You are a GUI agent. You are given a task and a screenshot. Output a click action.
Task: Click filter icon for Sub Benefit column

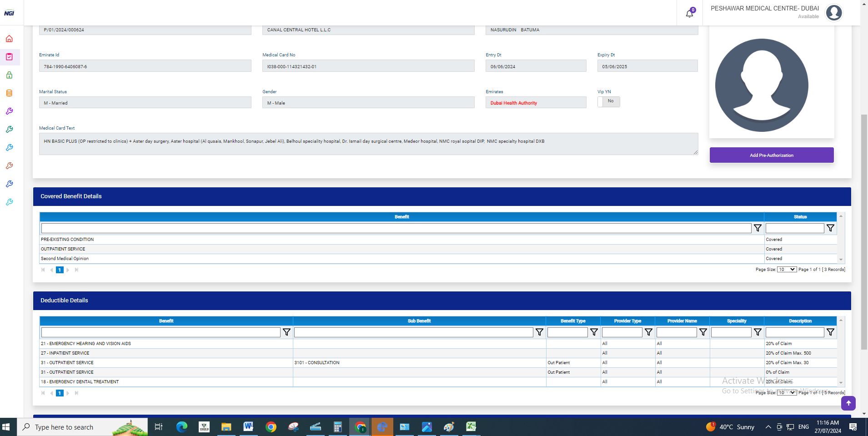(x=539, y=332)
